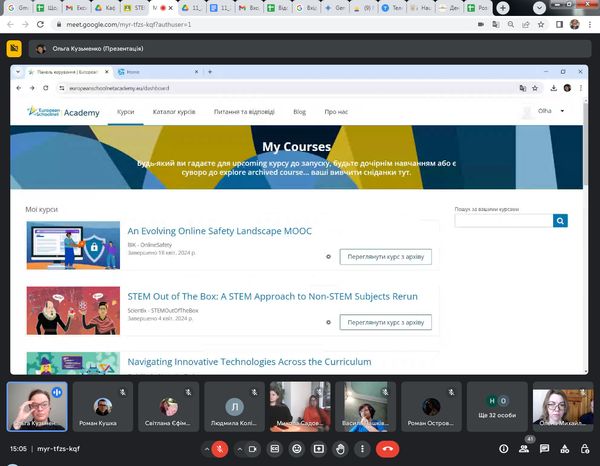Open audio settings arrow beside microphone
600x466 pixels.
(203, 449)
